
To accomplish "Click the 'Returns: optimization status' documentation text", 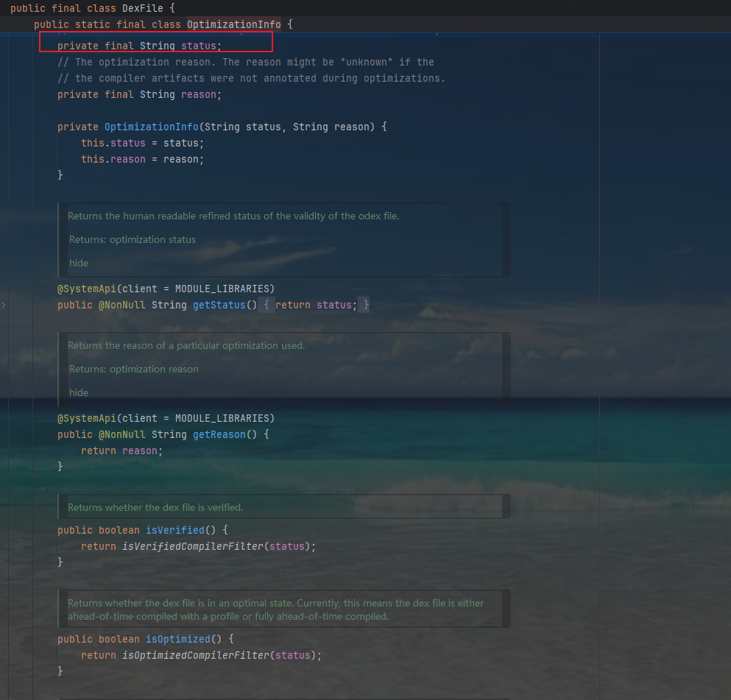I will pos(133,239).
